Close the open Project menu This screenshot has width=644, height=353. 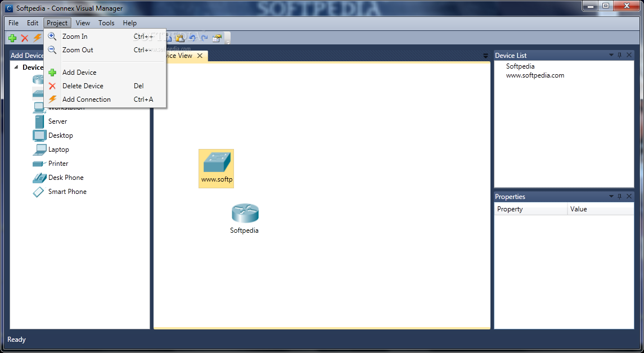click(x=57, y=23)
